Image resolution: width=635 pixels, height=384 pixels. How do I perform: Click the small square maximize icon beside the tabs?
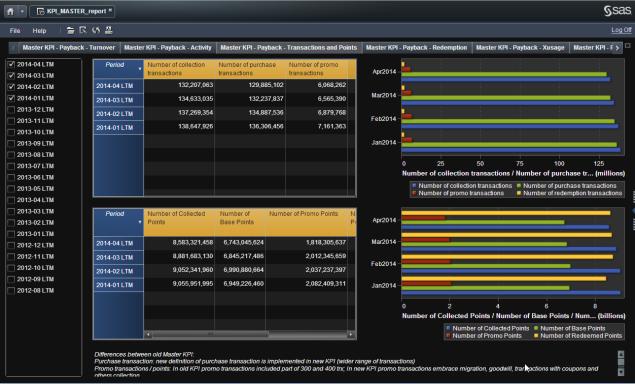[628, 46]
